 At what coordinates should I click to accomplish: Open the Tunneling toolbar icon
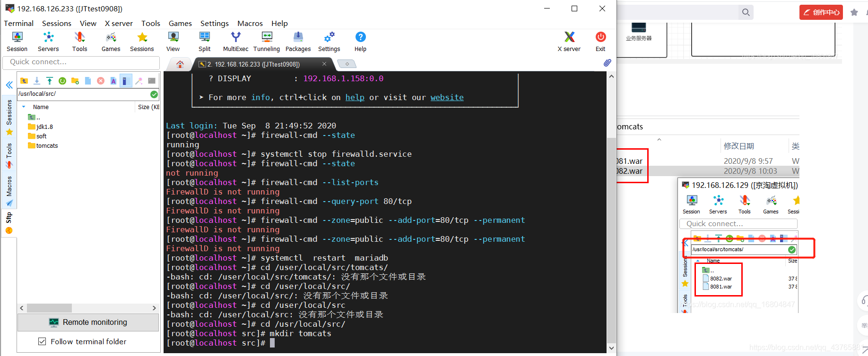[267, 42]
